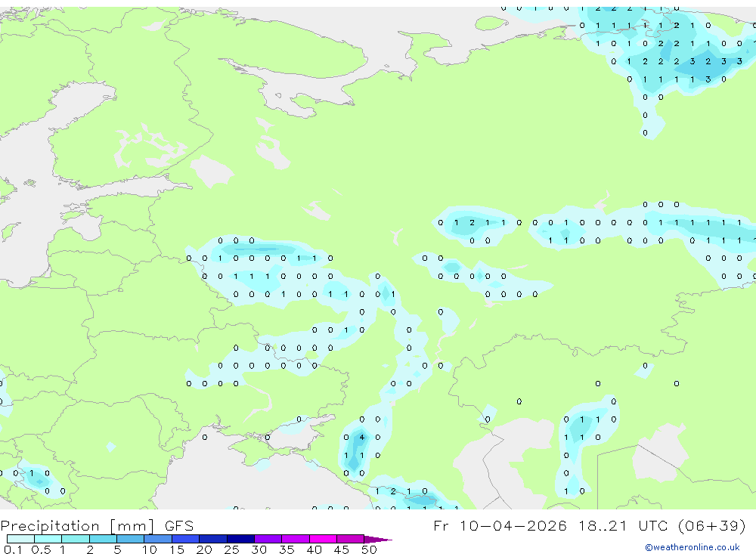Screen dimensions: 756x554
Task: Click the legend swatch between 25 and 30
Action: click(240, 539)
